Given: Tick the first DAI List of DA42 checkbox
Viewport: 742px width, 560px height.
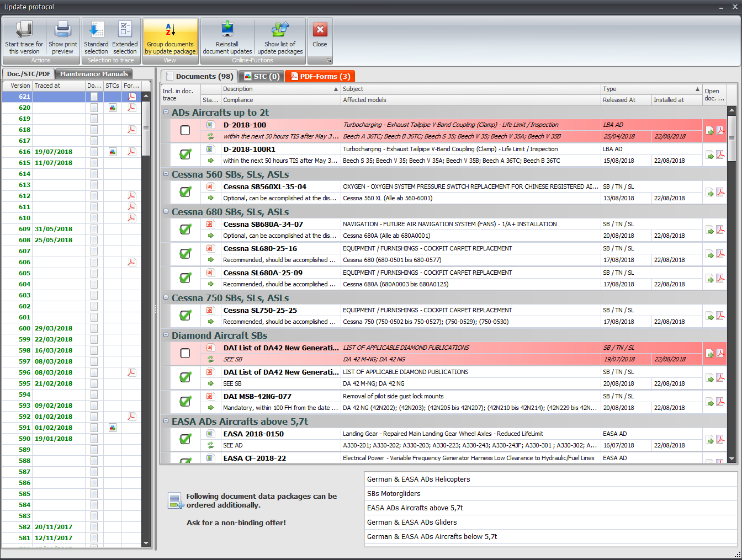Looking at the screenshot, I should [185, 353].
